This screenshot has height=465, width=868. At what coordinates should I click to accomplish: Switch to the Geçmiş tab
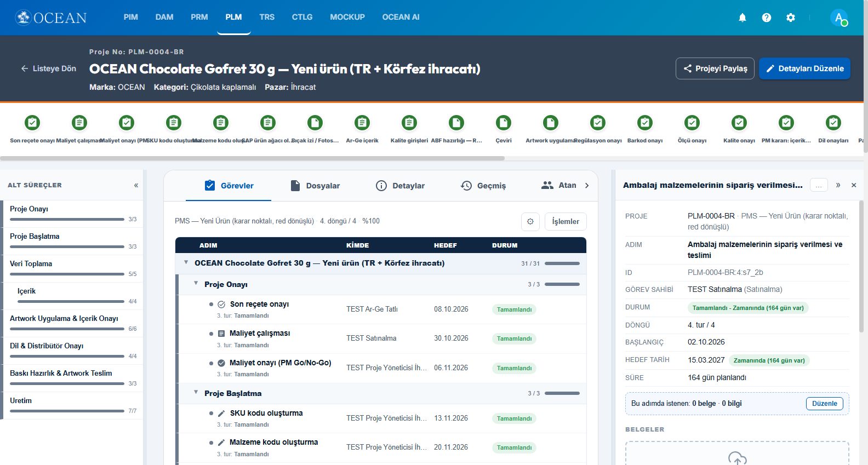483,186
